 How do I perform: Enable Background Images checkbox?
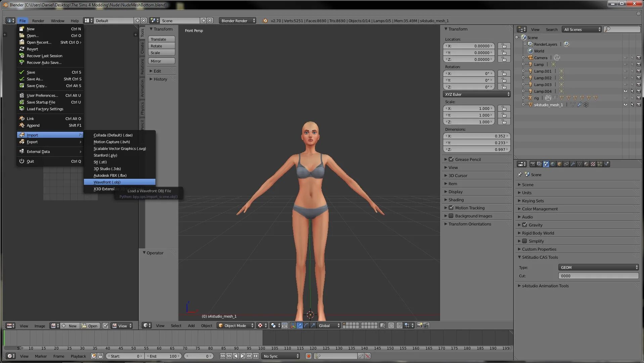coord(451,216)
